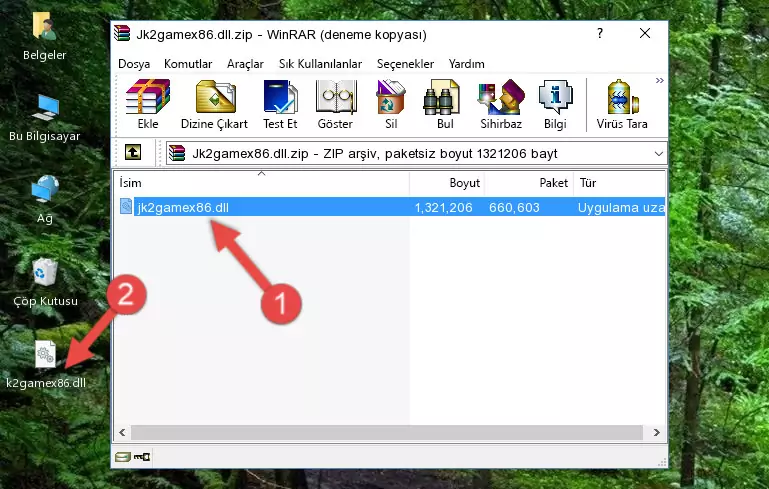The width and height of the screenshot is (769, 489).
Task: Launch the Sihirbaz (Wizard) tool
Action: point(501,104)
